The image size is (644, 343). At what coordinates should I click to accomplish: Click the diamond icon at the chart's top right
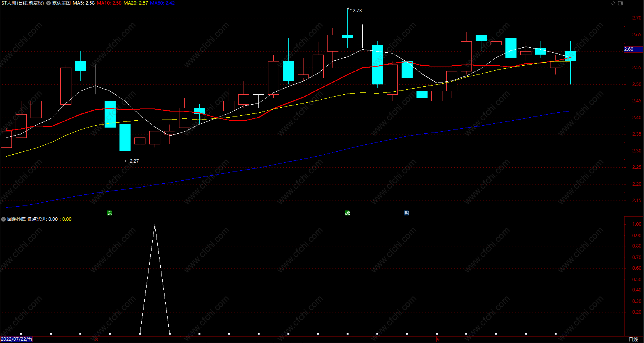[613, 3]
